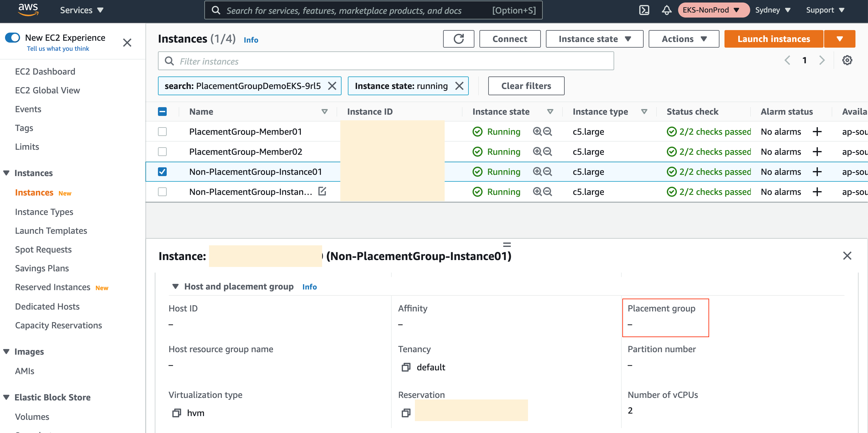Click the Filter instances input field

[385, 61]
